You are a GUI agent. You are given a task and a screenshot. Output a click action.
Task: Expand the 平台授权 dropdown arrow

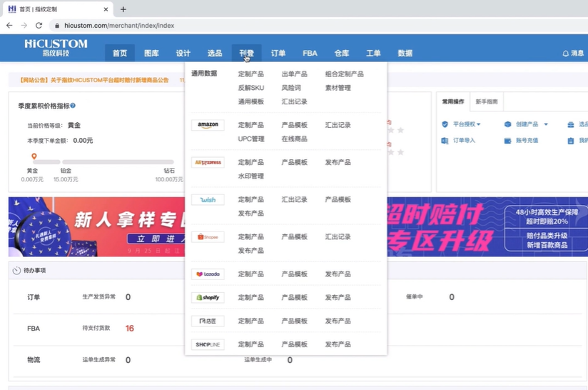pos(479,124)
